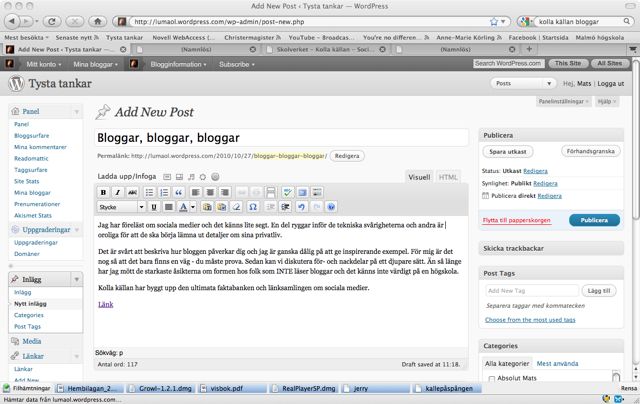Switch to the HTML editor tab
640x404 pixels.
click(x=449, y=176)
